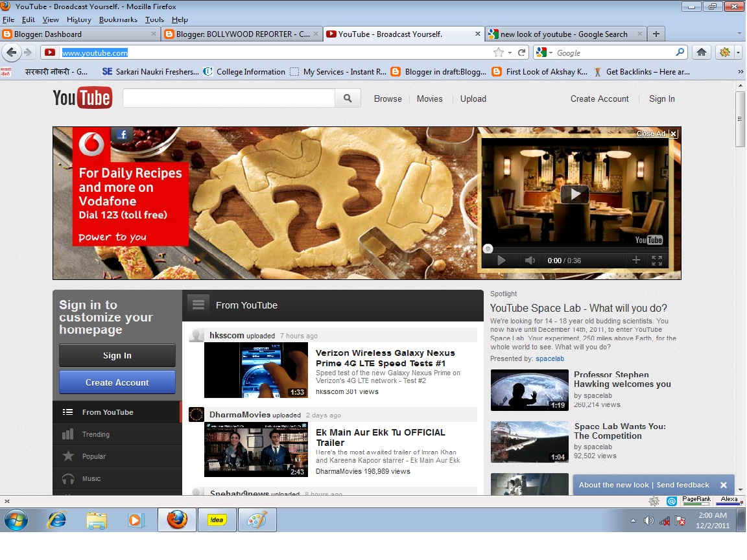Mute the ad video player
This screenshot has height=560, width=747.
530,260
